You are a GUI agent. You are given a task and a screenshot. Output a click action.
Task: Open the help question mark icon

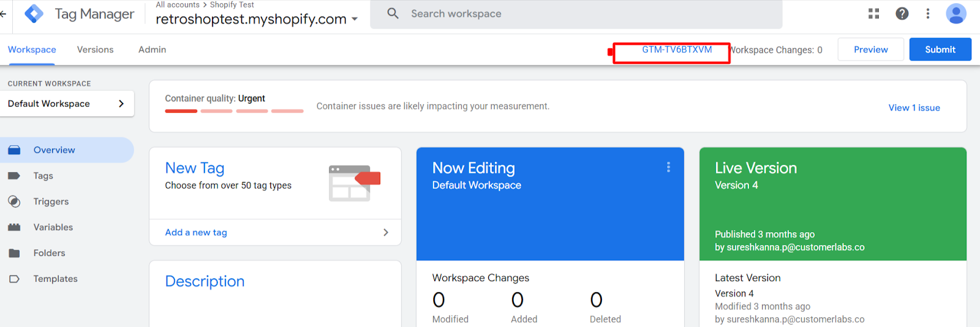902,13
